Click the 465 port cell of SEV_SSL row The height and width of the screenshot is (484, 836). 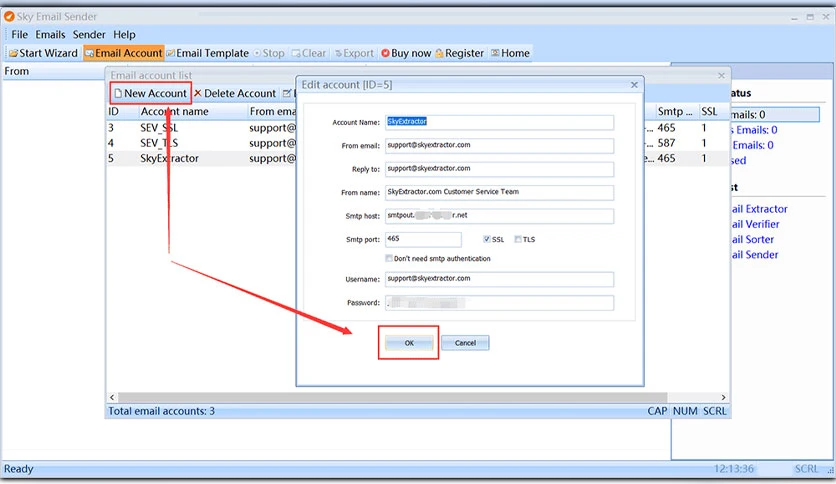666,128
